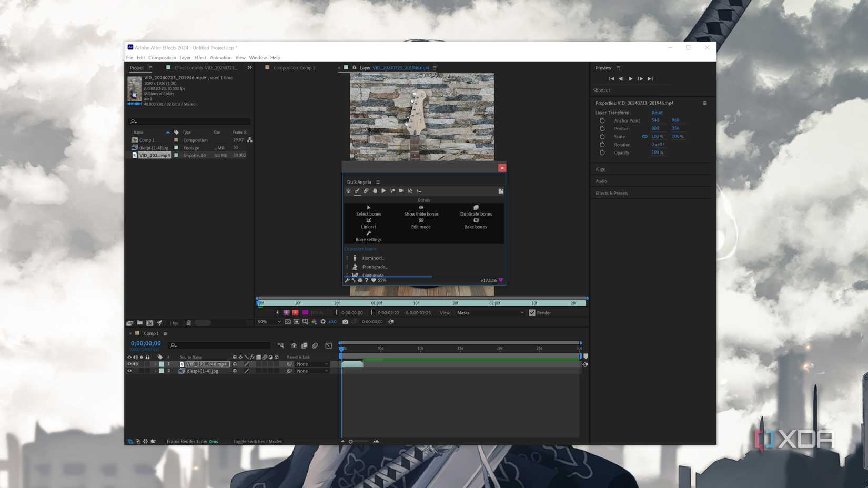868x488 pixels.
Task: Click Link art in Duik Angela
Action: click(x=368, y=223)
